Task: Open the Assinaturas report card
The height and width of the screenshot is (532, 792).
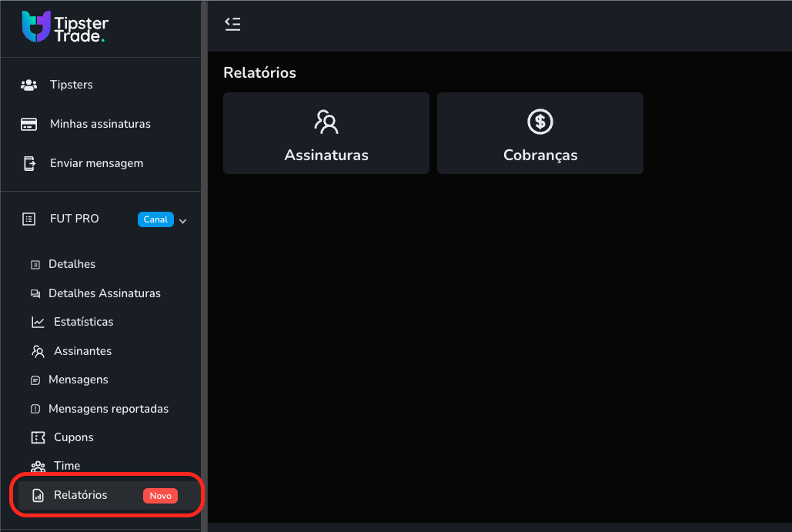Action: point(326,133)
